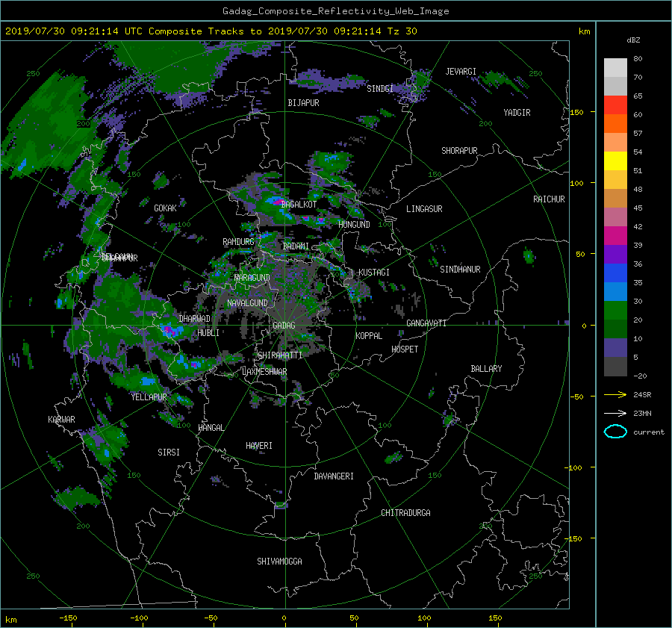Screen dimensions: 672x628
Task: Click the HAVERI label on the map
Action: [259, 446]
